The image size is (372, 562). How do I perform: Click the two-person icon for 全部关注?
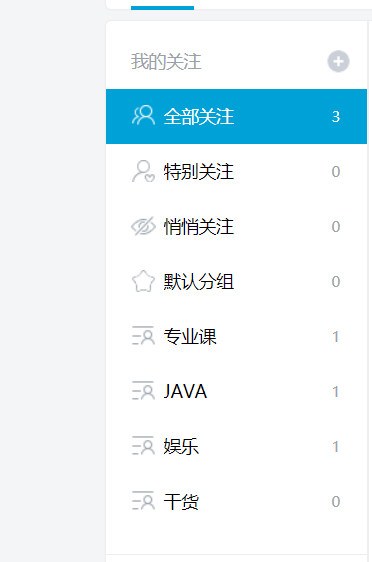click(143, 115)
